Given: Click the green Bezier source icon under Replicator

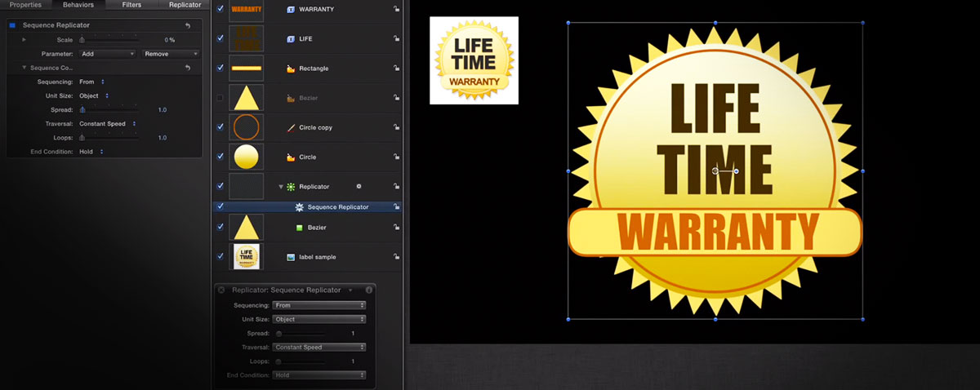Looking at the screenshot, I should coord(300,228).
